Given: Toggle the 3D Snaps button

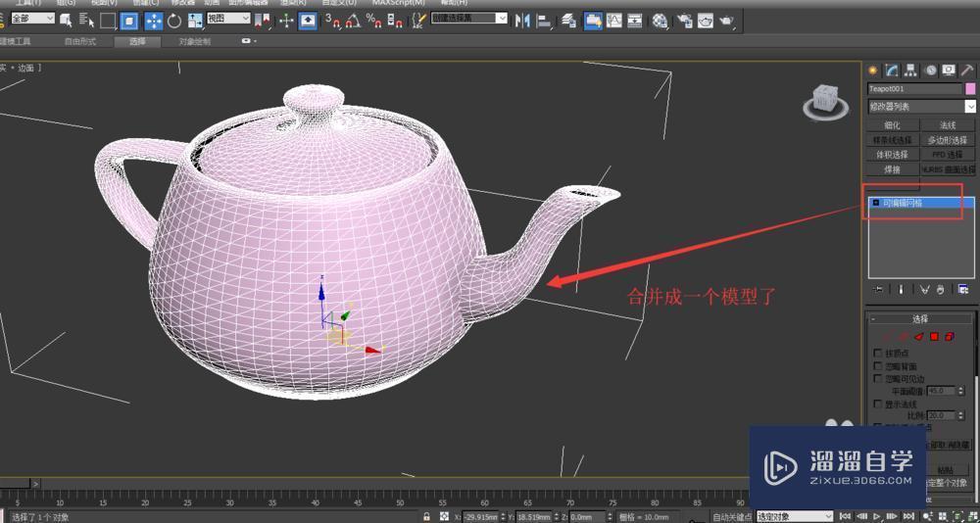Looking at the screenshot, I should [332, 20].
